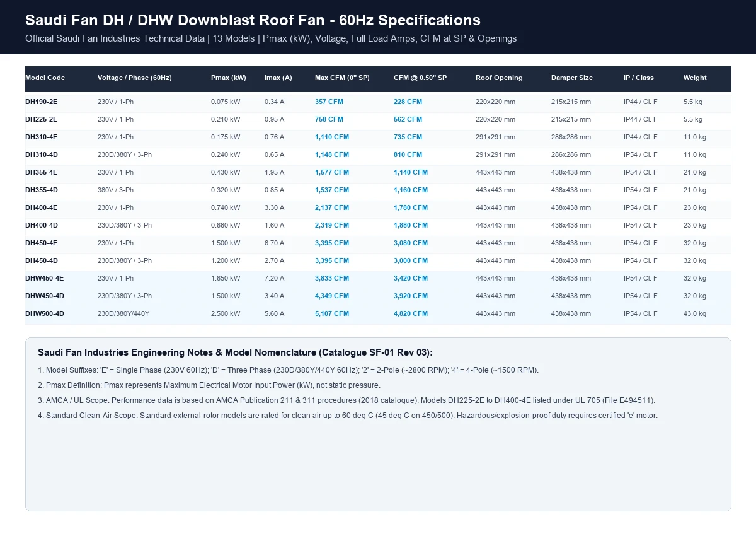This screenshot has height=536, width=756.
Task: Click the Max CFM (0" SP) column header
Action: click(342, 78)
